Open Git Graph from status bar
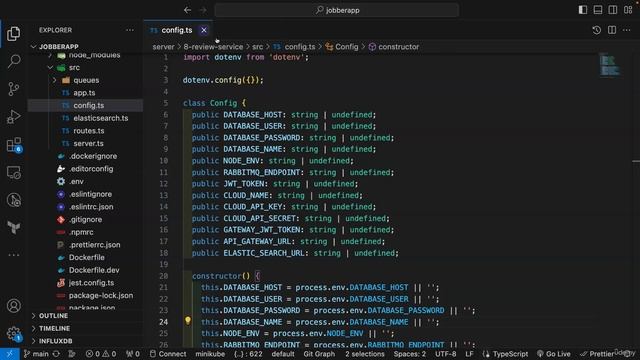The height and width of the screenshot is (360, 640). [319, 354]
